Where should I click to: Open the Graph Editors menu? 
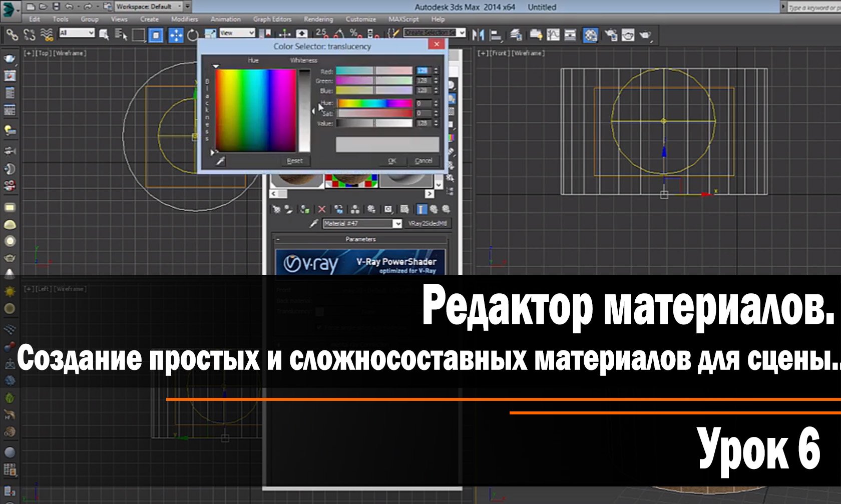click(272, 19)
